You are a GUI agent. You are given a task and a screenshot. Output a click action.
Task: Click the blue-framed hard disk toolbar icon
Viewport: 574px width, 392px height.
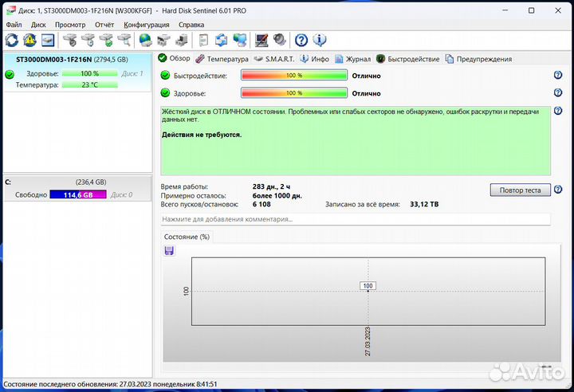[x=48, y=40]
